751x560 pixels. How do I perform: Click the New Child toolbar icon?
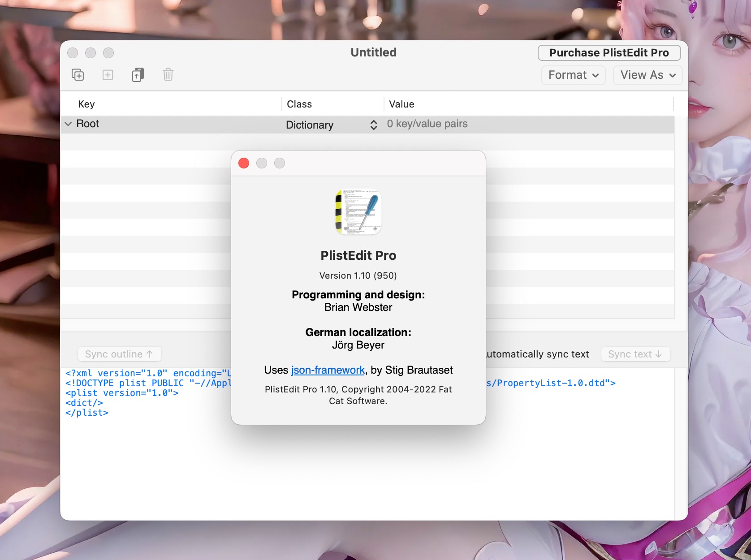(x=78, y=75)
